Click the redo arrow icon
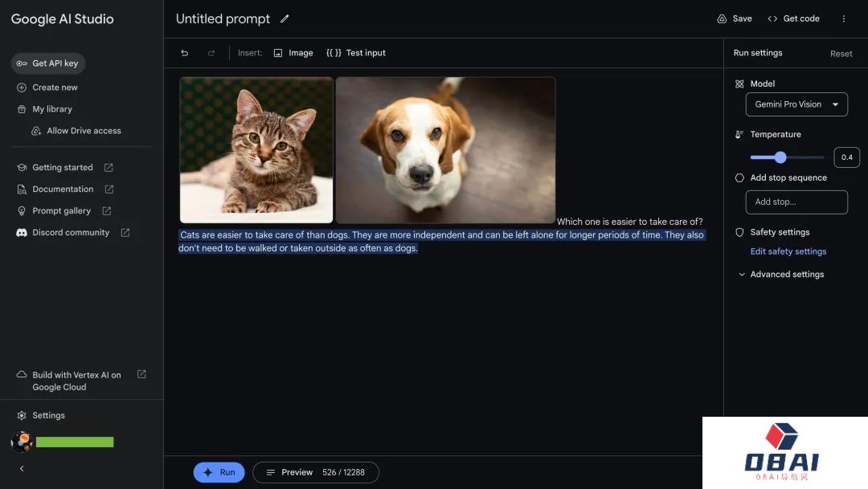 point(211,53)
